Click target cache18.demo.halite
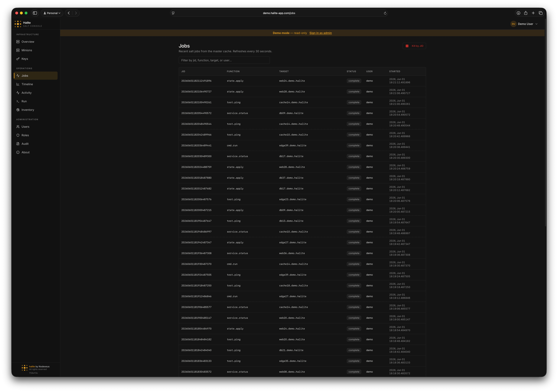 [293, 286]
